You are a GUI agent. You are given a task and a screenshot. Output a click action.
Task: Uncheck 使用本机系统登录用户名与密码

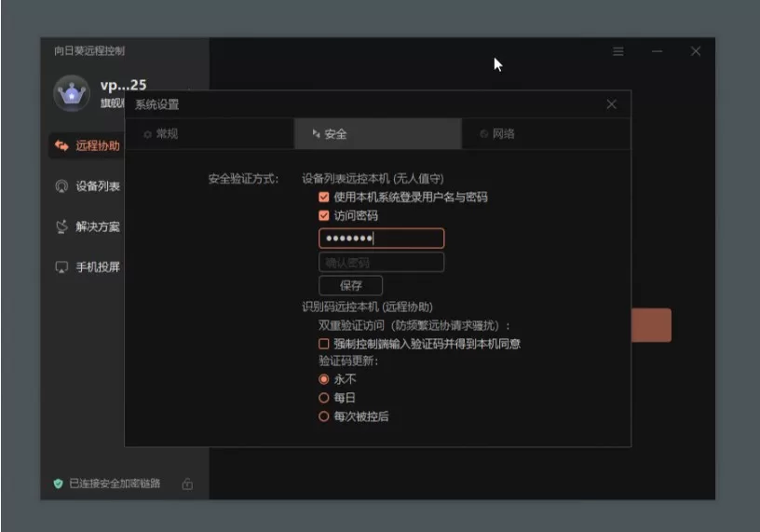click(x=324, y=197)
